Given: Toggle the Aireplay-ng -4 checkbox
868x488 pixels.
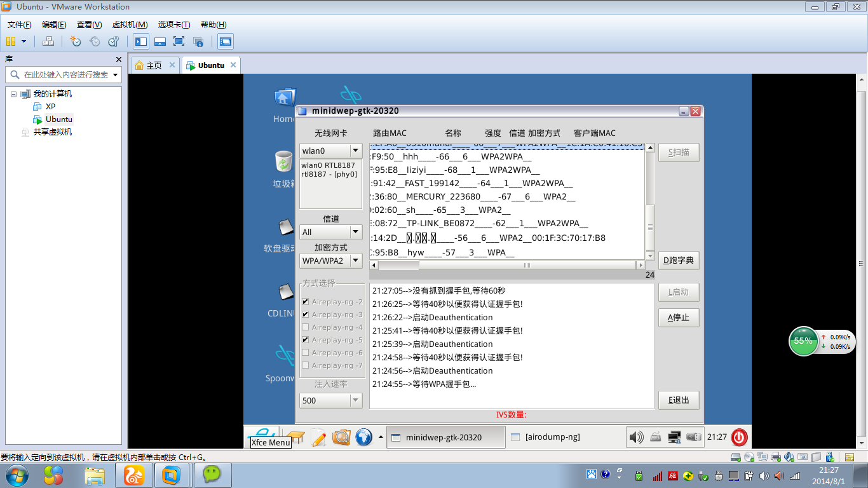Looking at the screenshot, I should [306, 327].
